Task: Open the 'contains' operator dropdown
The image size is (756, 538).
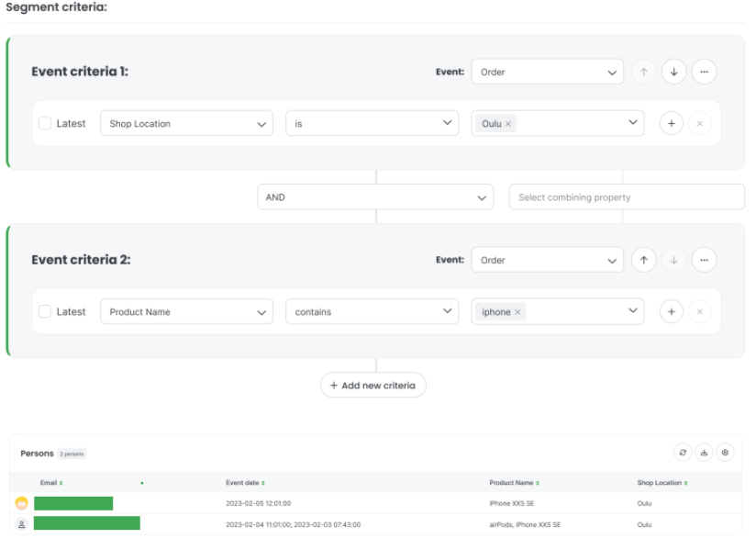Action: (372, 312)
